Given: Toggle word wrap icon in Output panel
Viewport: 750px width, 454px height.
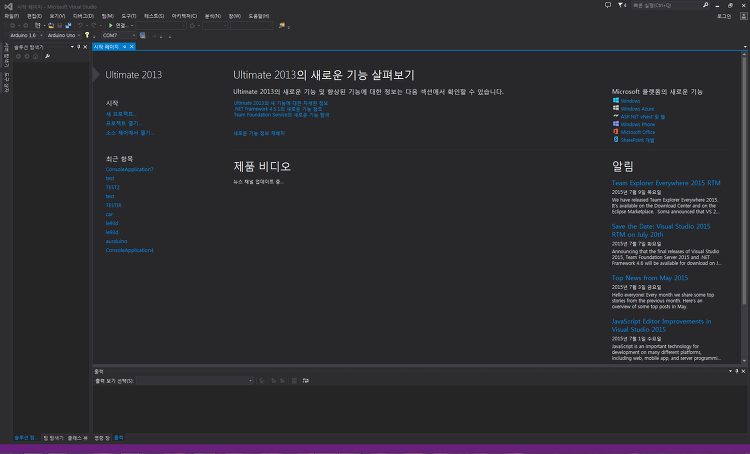Looking at the screenshot, I should click(306, 380).
